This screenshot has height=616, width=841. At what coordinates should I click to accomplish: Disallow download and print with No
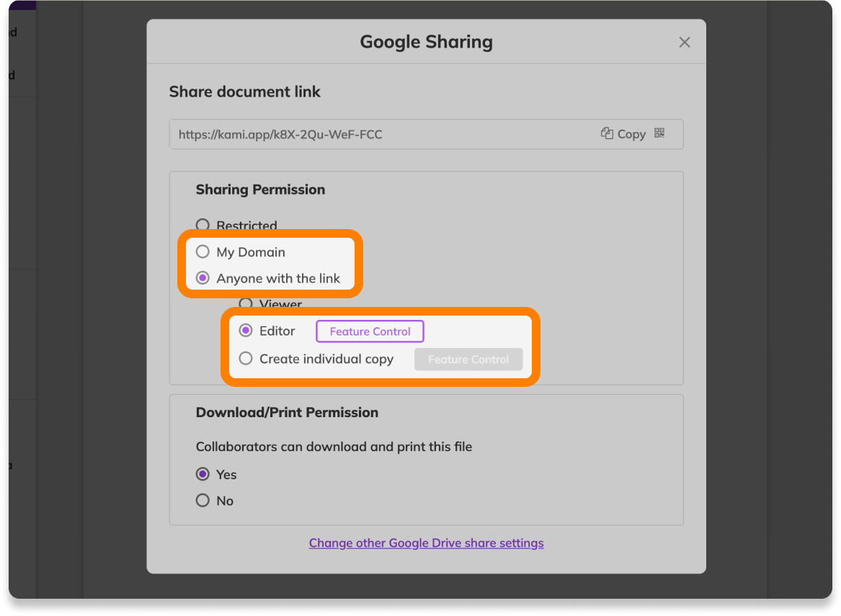pyautogui.click(x=203, y=500)
